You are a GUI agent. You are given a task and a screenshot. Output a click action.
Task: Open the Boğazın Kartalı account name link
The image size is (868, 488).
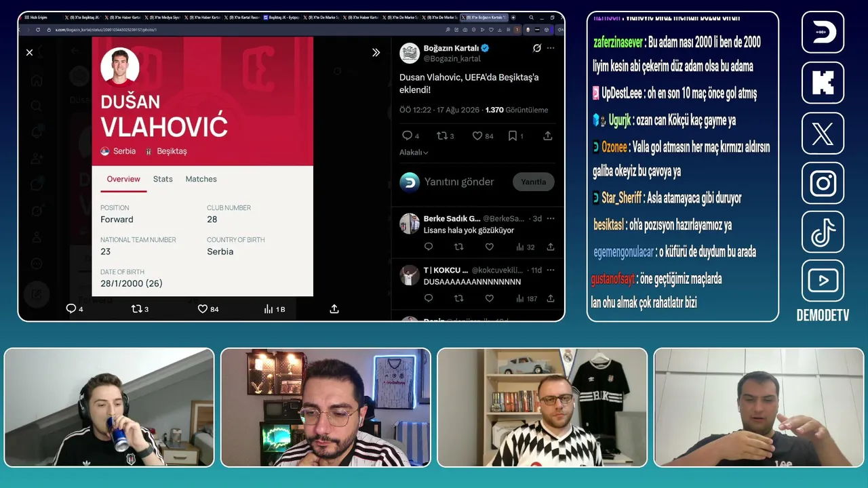click(x=452, y=48)
